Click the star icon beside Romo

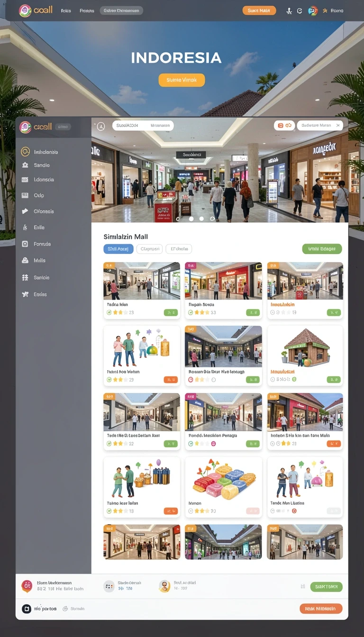point(325,10)
